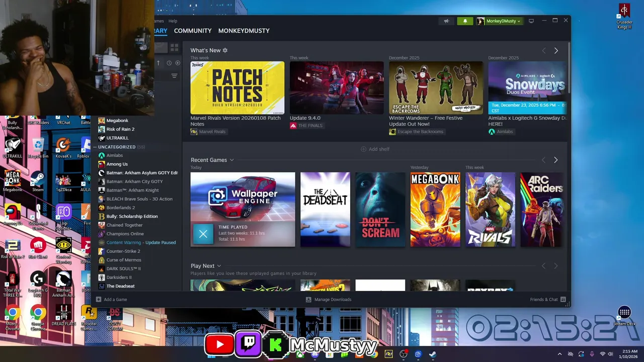Select Aimlabs in the library list
644x362 pixels.
click(114, 155)
